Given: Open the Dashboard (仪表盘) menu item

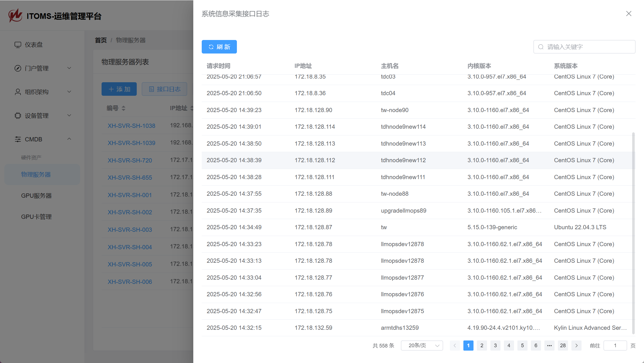Looking at the screenshot, I should click(42, 44).
